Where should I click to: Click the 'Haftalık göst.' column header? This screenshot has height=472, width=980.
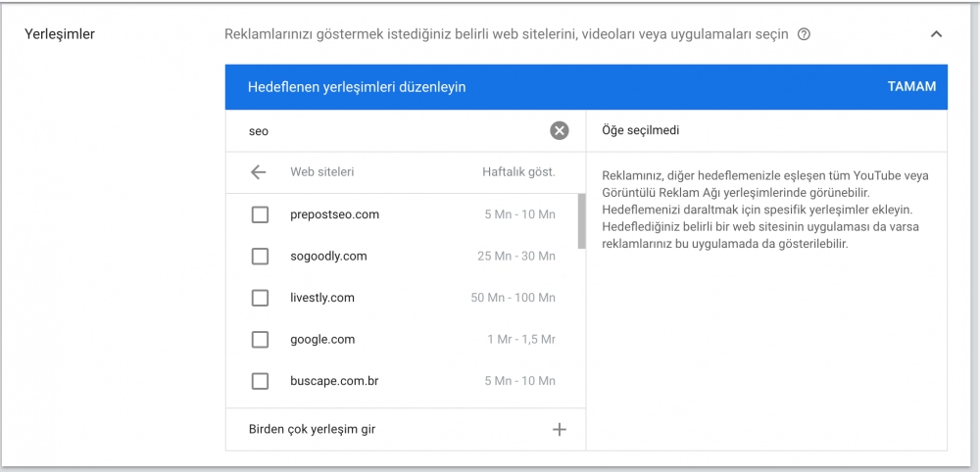point(518,172)
